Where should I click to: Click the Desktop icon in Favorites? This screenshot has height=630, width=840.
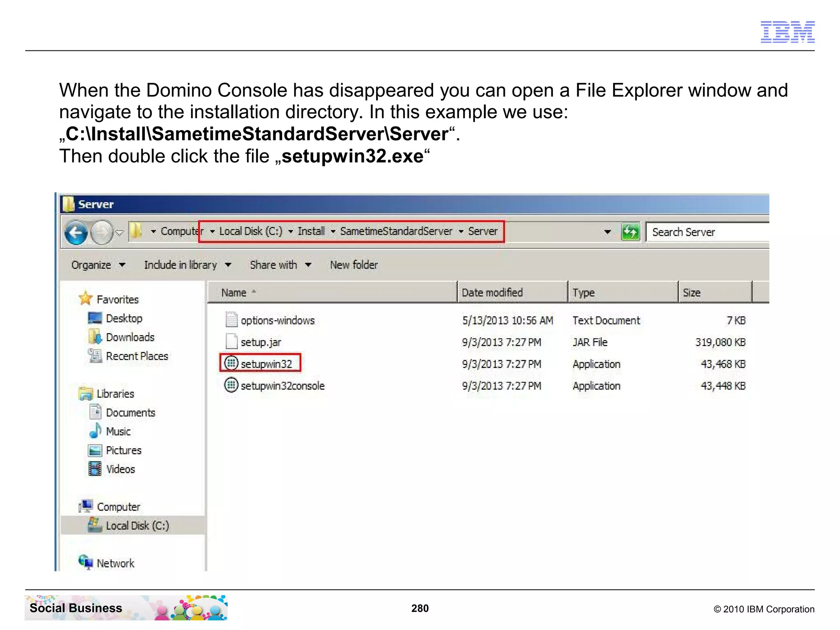pyautogui.click(x=95, y=318)
